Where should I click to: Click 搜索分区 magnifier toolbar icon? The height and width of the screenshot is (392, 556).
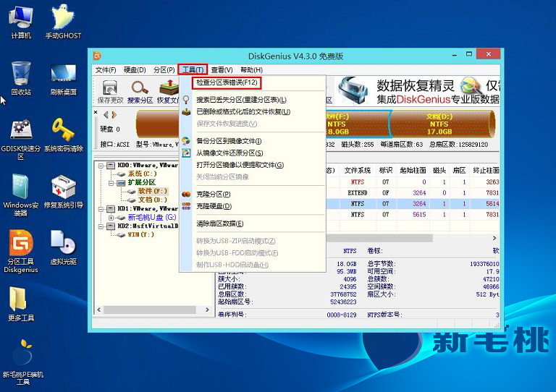point(140,92)
